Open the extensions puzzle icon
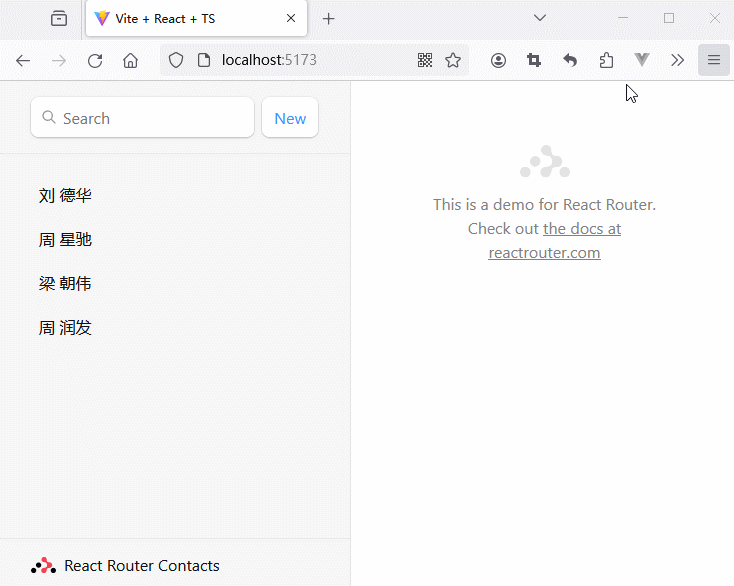The width and height of the screenshot is (734, 586). [x=606, y=60]
